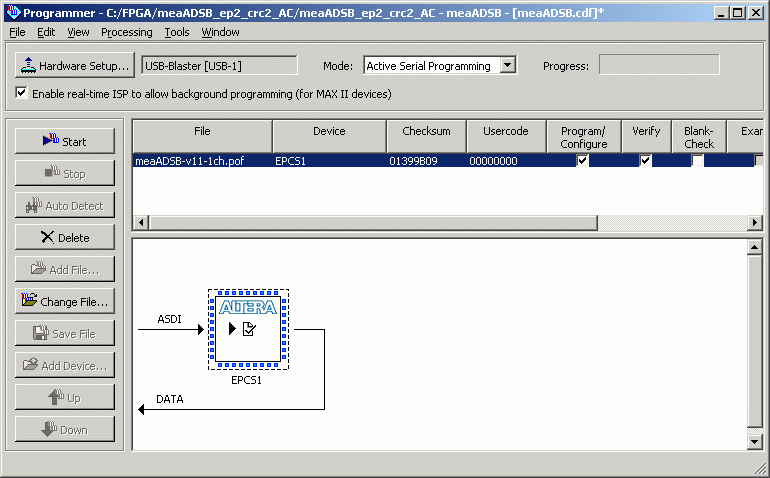The height and width of the screenshot is (478, 770).
Task: Click the Usercode column header
Action: coord(506,137)
